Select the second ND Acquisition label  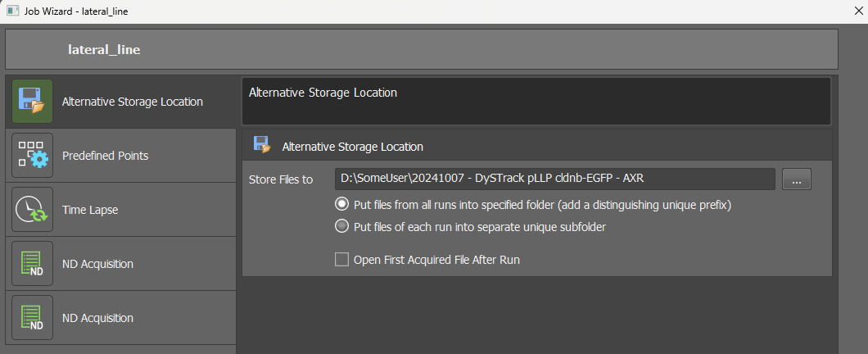pyautogui.click(x=97, y=318)
